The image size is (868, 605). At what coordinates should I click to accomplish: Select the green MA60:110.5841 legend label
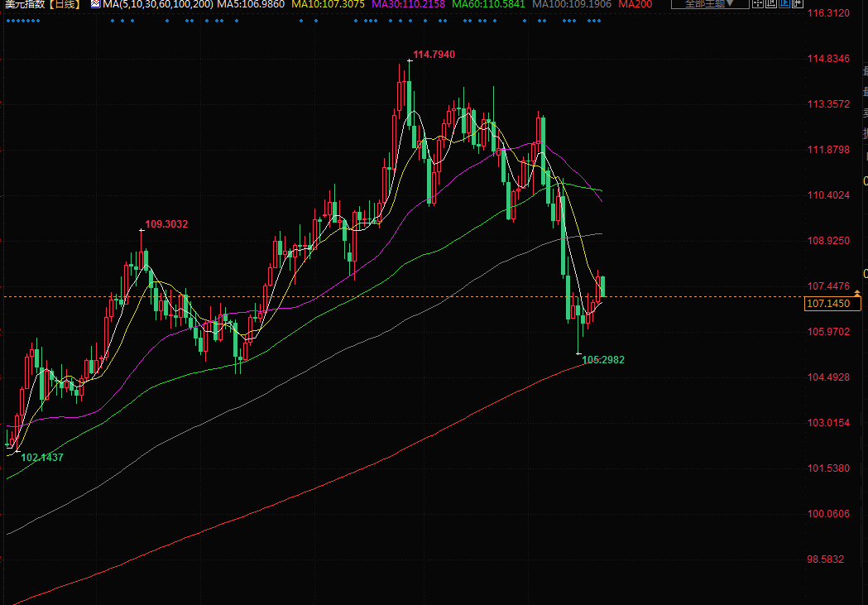pos(488,5)
